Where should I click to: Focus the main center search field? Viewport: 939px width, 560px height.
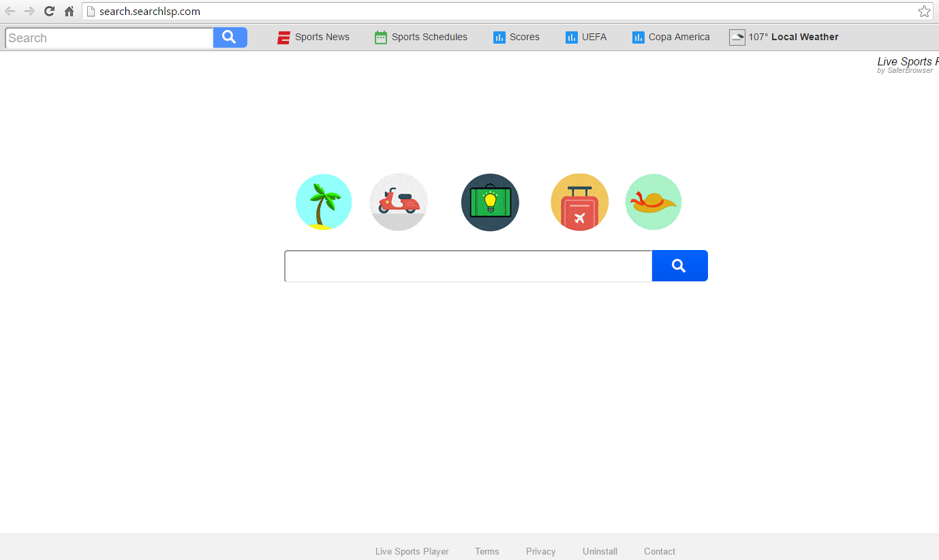[468, 266]
